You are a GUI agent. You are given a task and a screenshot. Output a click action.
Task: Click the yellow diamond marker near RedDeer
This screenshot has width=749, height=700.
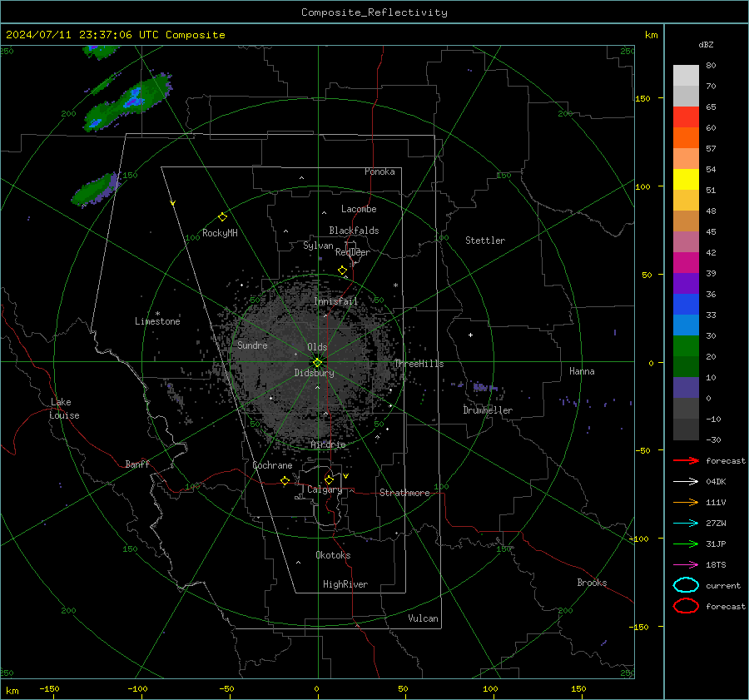343,271
